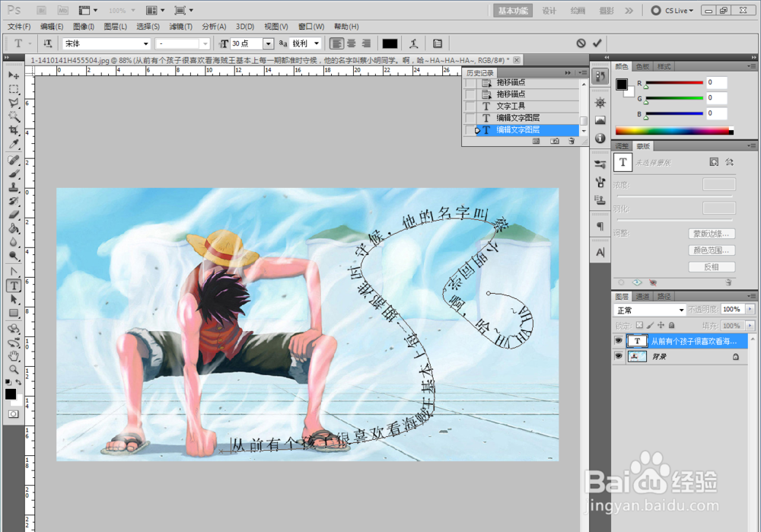Click 蒙版边缘... button
Screen dimensions: 761x532
[x=712, y=234]
